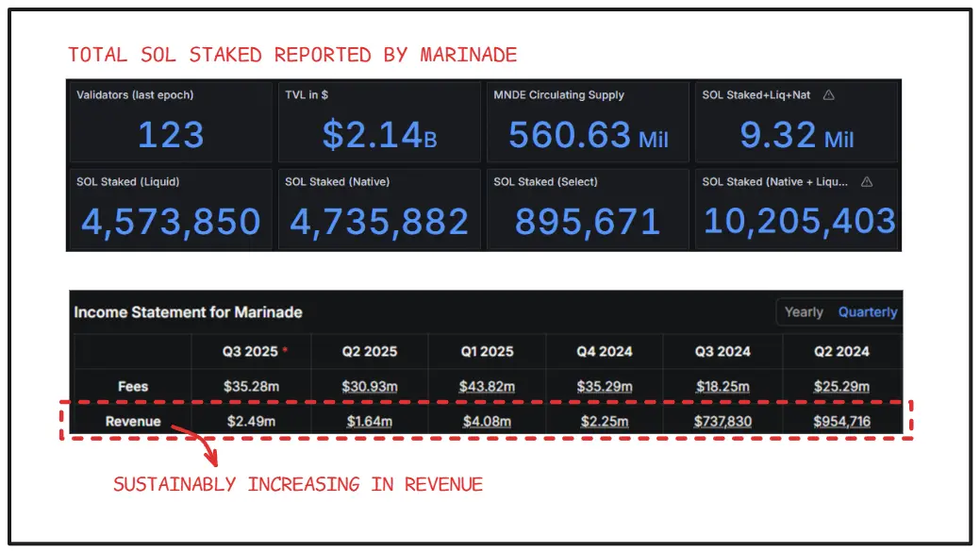Click SOL Staked (Liquid) value 4,573,850
This screenshot has height=553, width=980.
tap(171, 222)
